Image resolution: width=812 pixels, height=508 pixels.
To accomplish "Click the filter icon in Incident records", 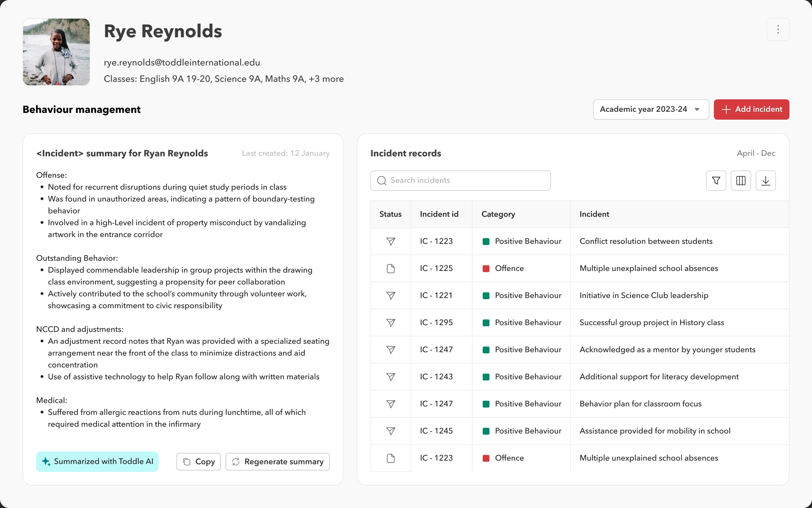I will click(716, 181).
